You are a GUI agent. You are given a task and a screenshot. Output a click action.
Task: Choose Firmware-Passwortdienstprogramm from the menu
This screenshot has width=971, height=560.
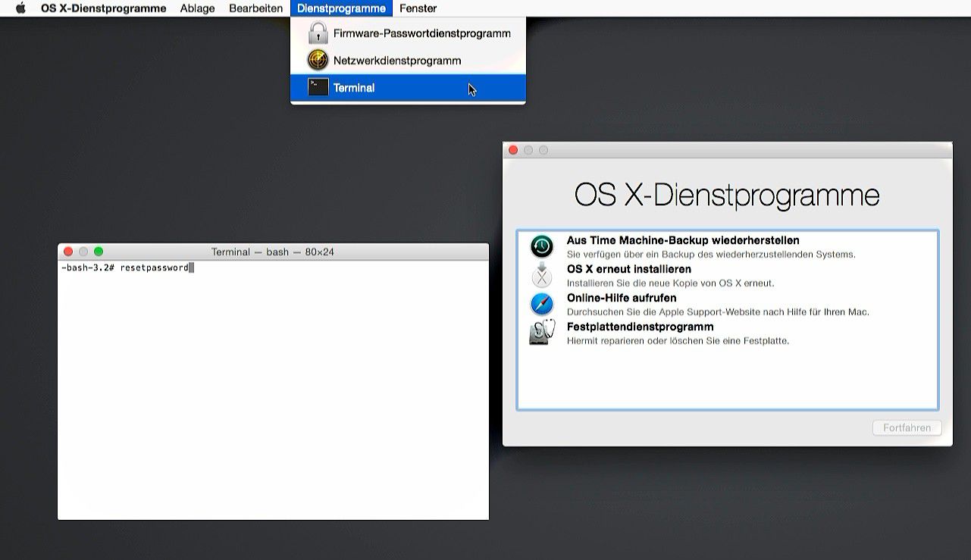tap(408, 33)
